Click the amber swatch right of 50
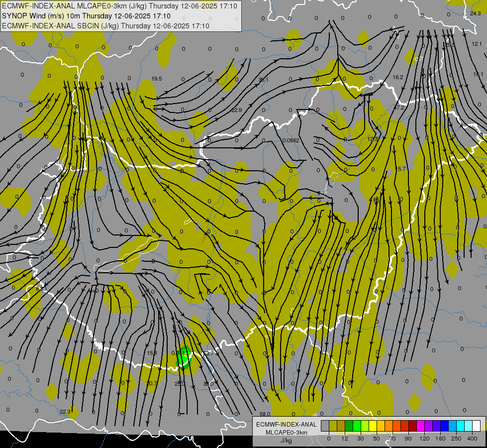 click(x=381, y=426)
